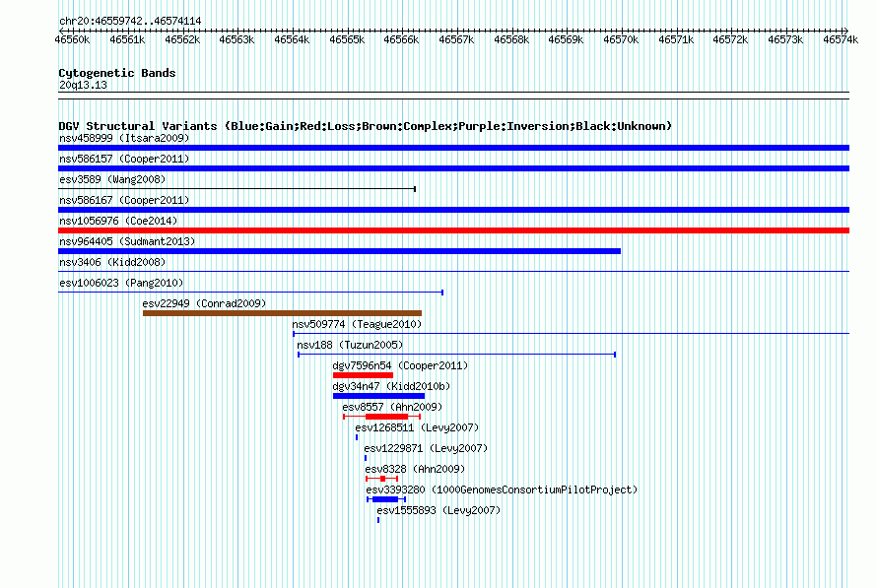
Task: Click the 46568k ruler position
Action: click(x=511, y=39)
